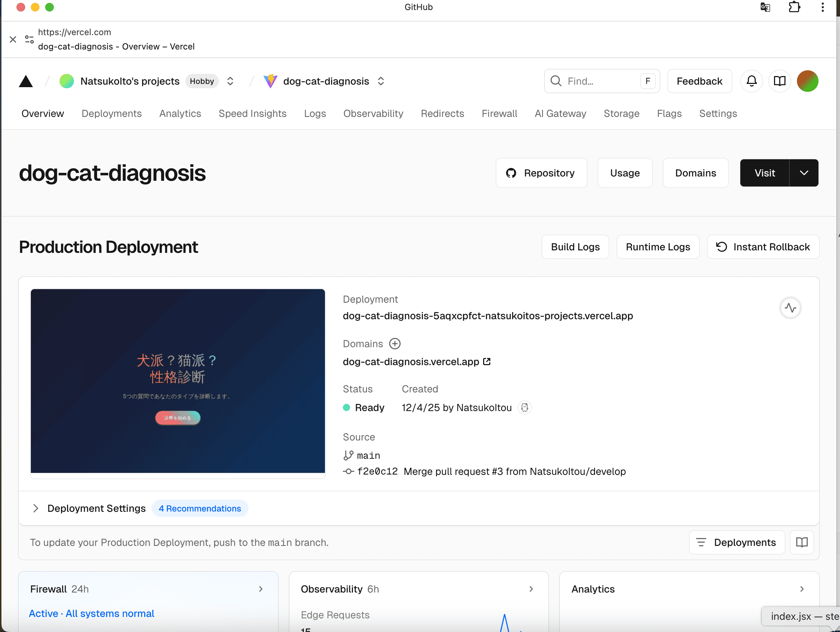Open site settings icon beside URL
Image resolution: width=840 pixels, height=632 pixels.
(x=29, y=39)
